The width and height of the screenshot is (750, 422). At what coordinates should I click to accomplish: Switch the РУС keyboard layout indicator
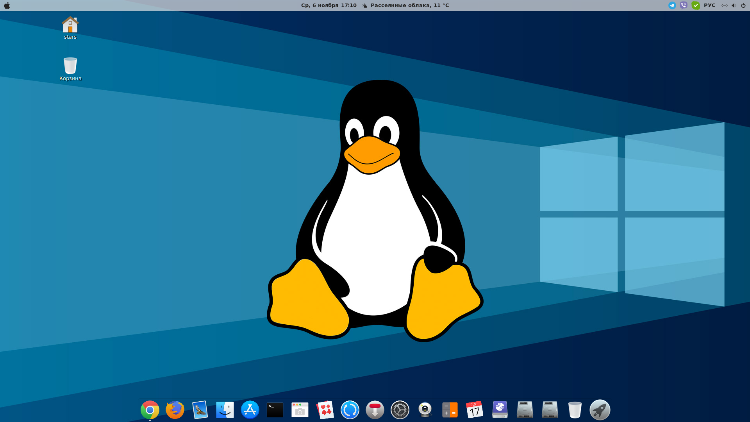coord(709,5)
